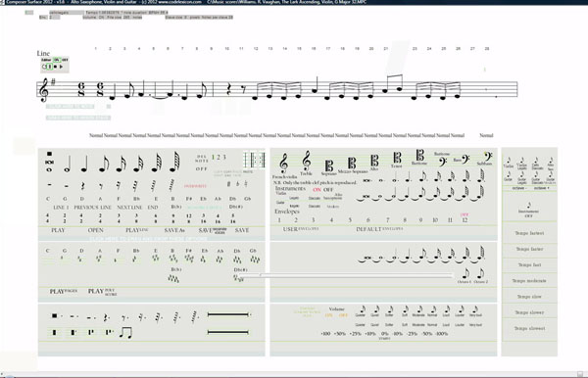
Task: Select the quarter note duration icon
Action: 84,164
